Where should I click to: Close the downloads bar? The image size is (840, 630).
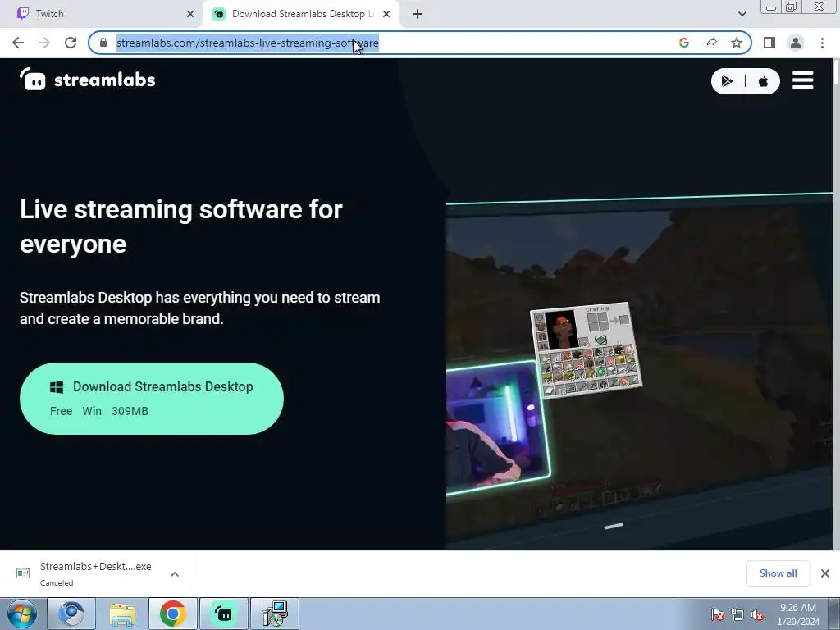825,573
